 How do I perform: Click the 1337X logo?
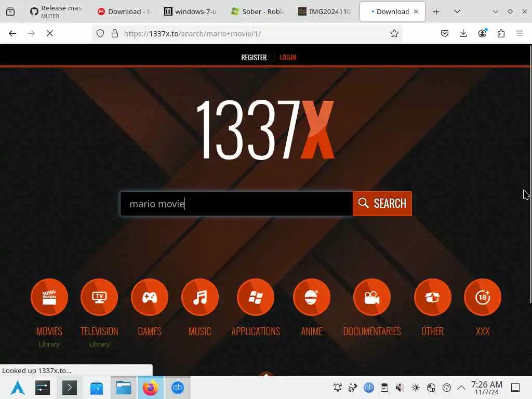pos(265,129)
